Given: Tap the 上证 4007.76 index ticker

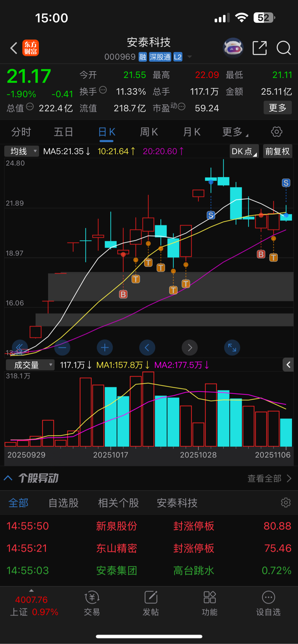Looking at the screenshot, I should click(34, 606).
